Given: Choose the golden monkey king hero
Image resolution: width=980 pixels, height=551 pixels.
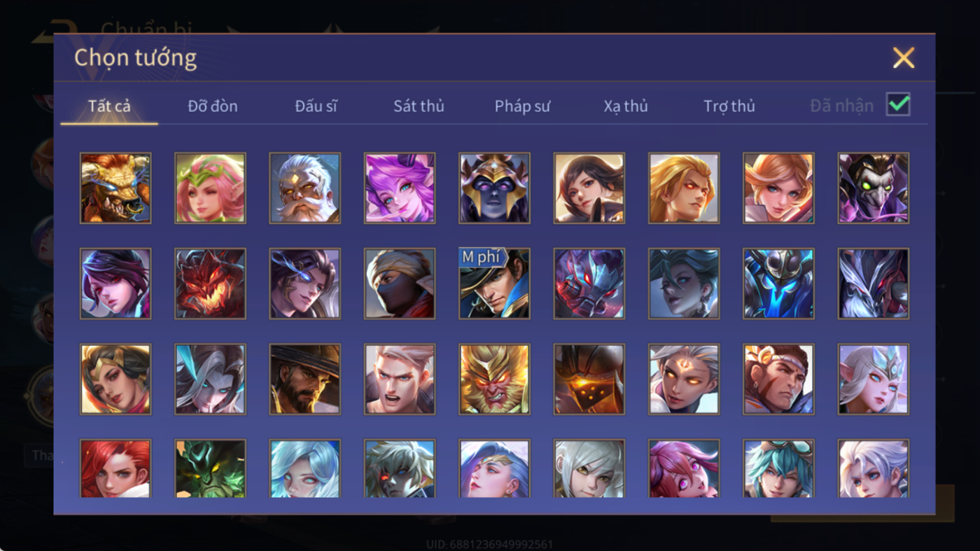Looking at the screenshot, I should coord(495,379).
